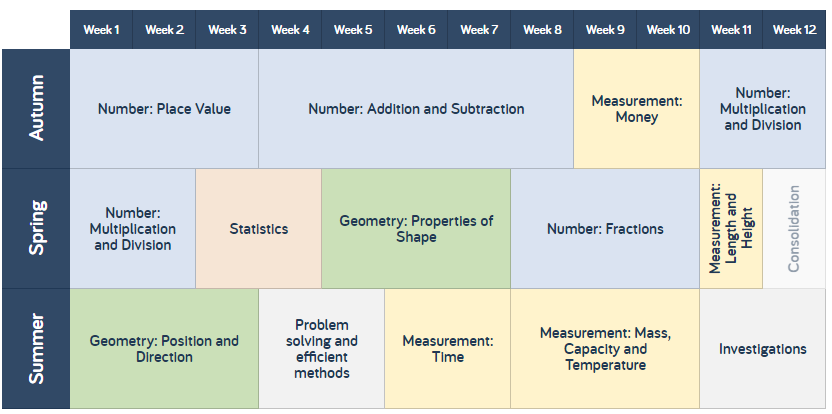Select the Spring term row label

click(36, 229)
